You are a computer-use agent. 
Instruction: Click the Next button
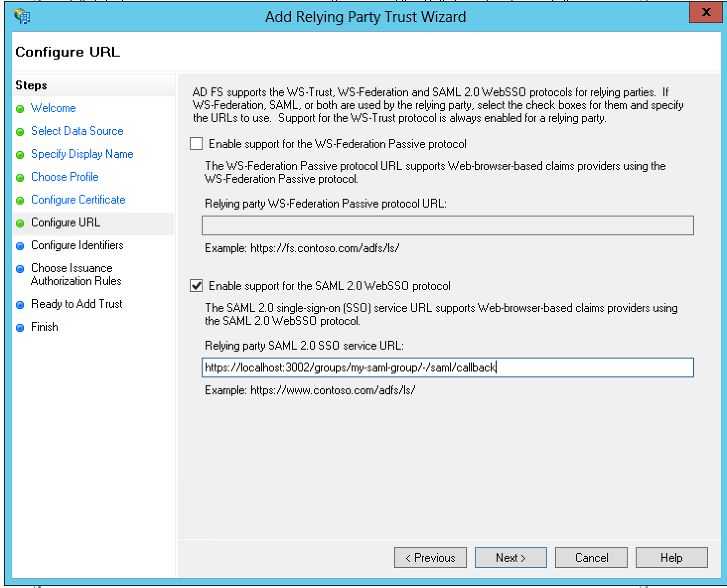click(x=510, y=558)
